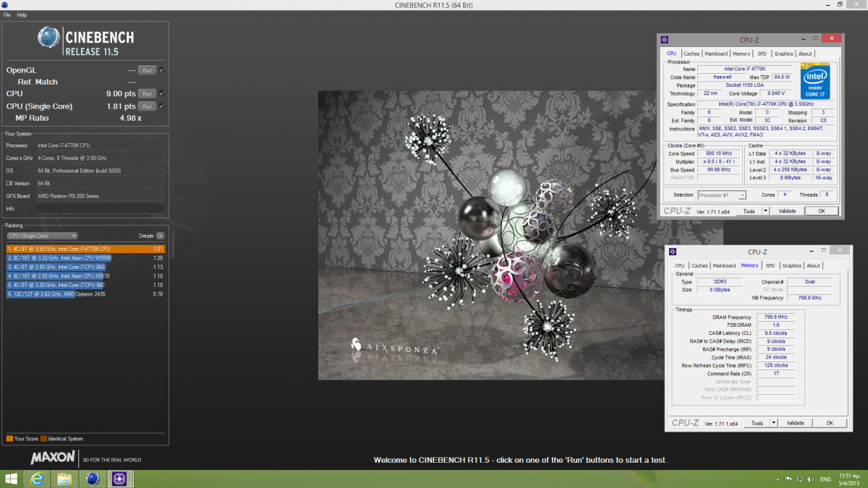Expand ranking Details arrow button

coord(160,236)
